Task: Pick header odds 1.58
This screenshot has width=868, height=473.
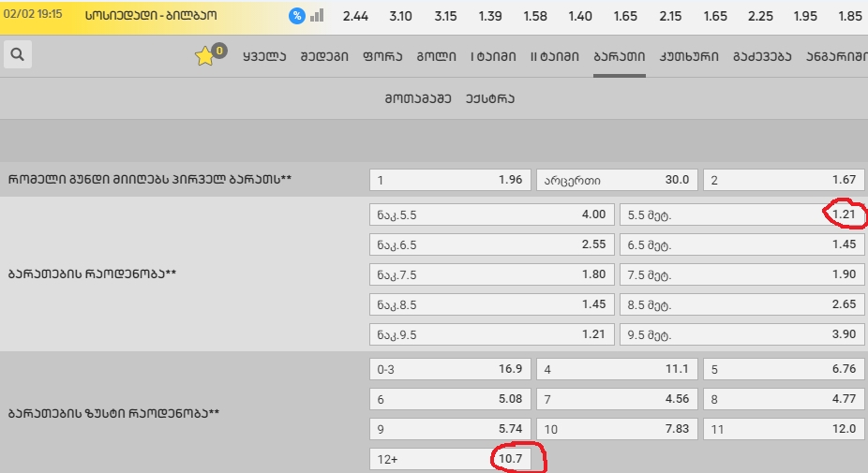Action: point(535,16)
